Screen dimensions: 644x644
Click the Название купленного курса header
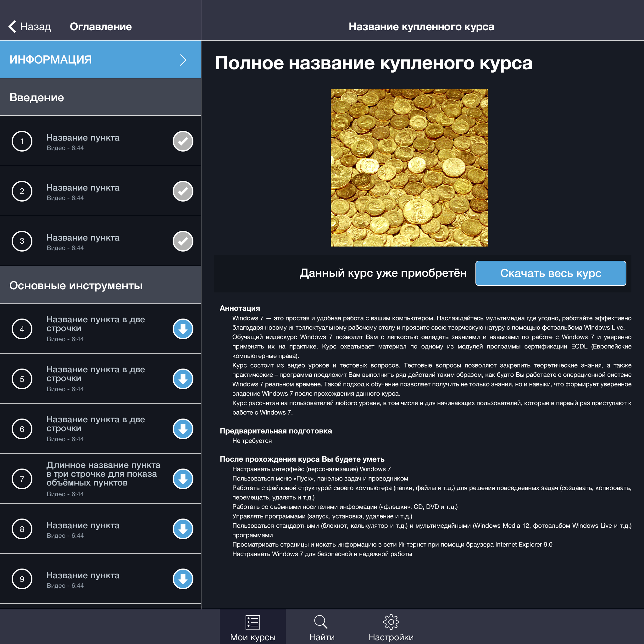pos(421,27)
